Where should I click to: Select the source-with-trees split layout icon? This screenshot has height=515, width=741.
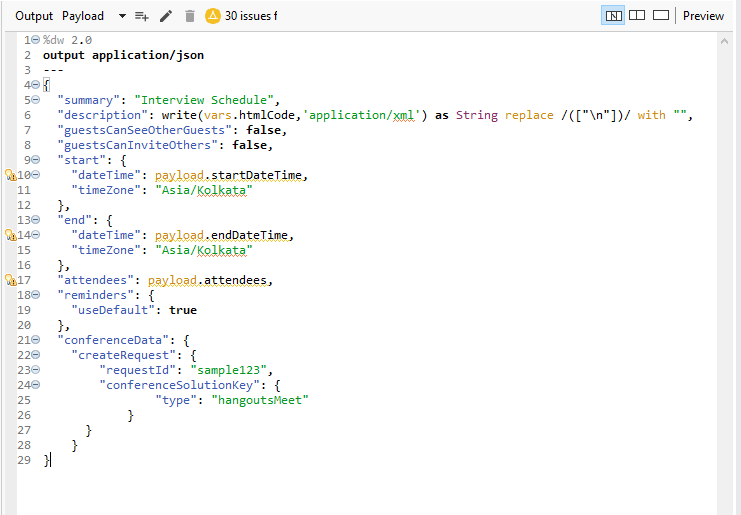pos(613,16)
